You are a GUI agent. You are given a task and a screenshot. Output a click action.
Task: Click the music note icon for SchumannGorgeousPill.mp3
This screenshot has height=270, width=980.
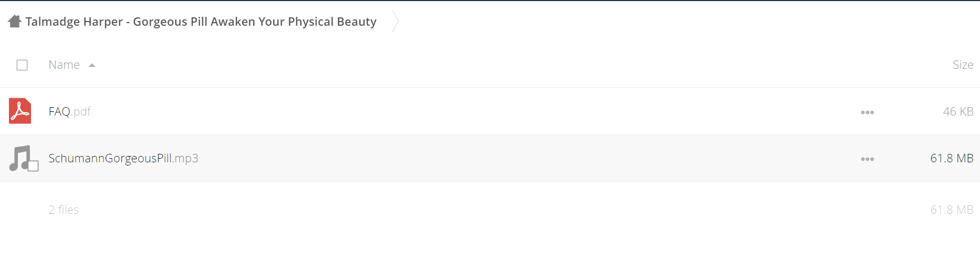(x=21, y=158)
